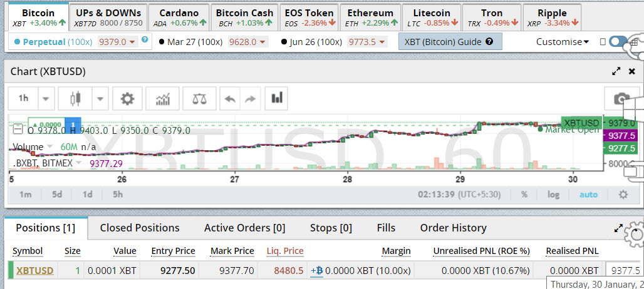The image size is (644, 289).
Task: Open the Indicators chart icon
Action: point(163,99)
